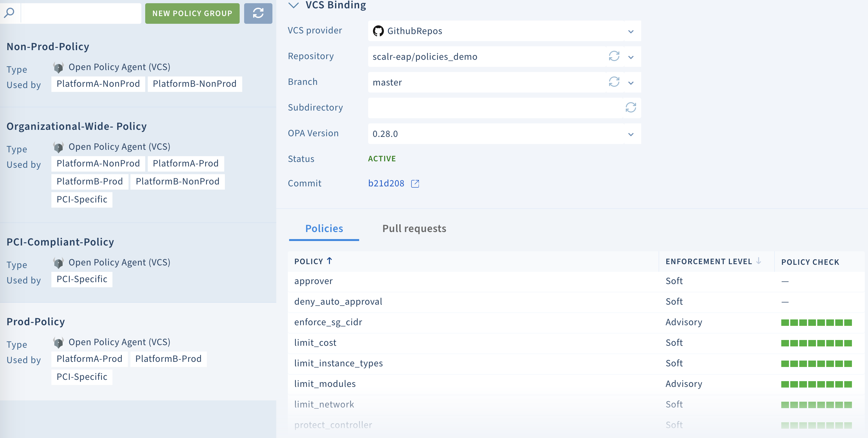This screenshot has width=868, height=438.
Task: Switch to the Pull requests tab
Action: coord(414,228)
